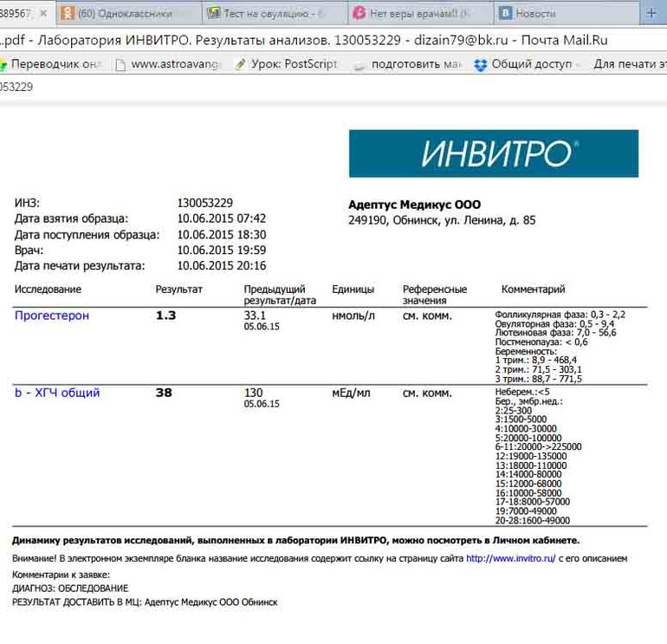
Task: Click the Комментарии к заявке label
Action: coord(61,575)
